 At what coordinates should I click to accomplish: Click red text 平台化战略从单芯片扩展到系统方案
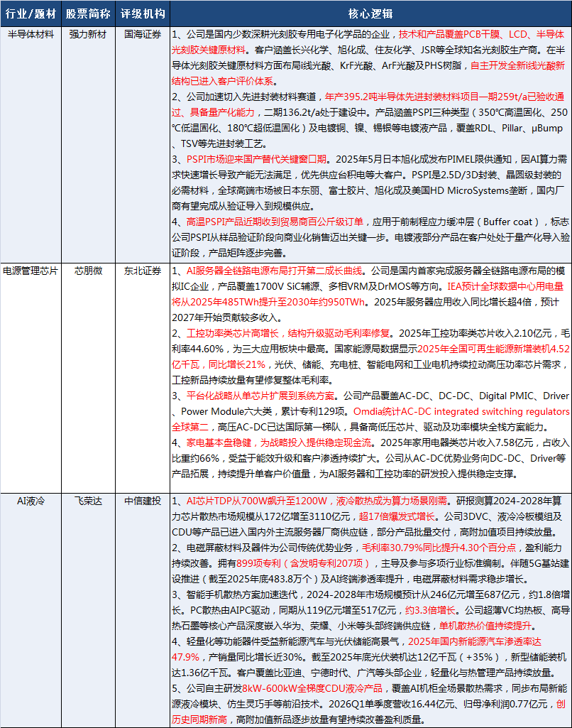(x=260, y=396)
